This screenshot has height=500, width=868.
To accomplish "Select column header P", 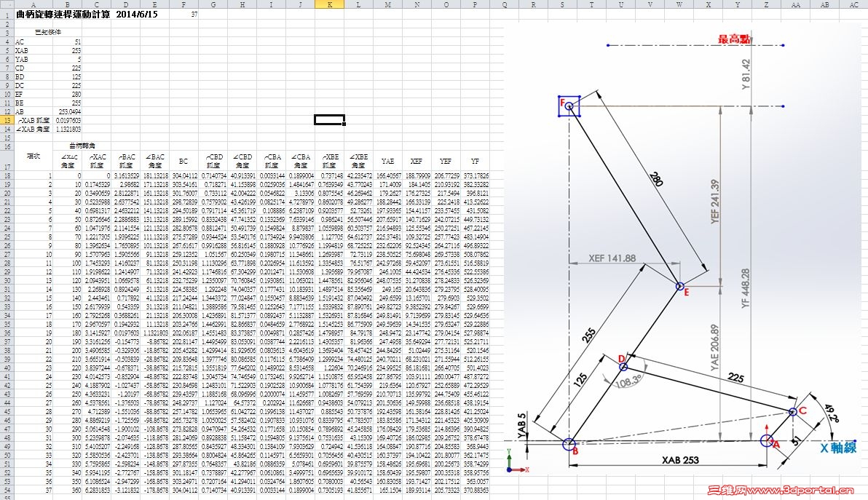I will (x=475, y=4).
